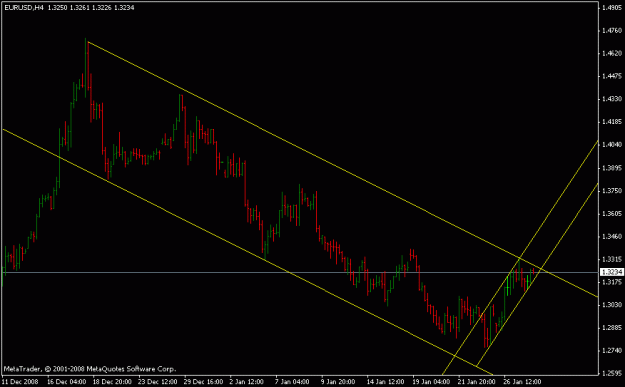
Task: Click the 9 Jan 20:00 time label
Action: point(338,382)
